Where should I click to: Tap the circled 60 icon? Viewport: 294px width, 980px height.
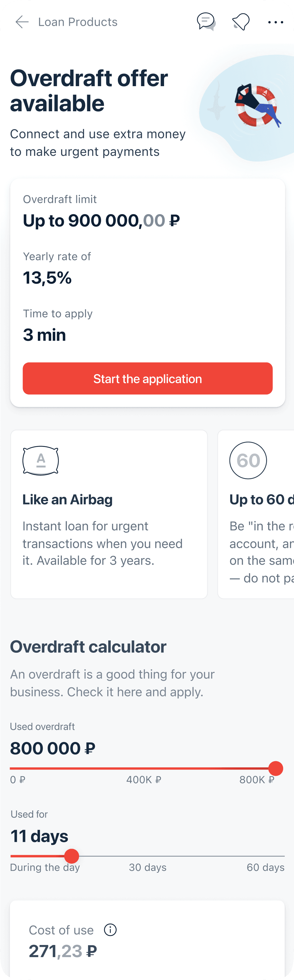click(x=248, y=460)
